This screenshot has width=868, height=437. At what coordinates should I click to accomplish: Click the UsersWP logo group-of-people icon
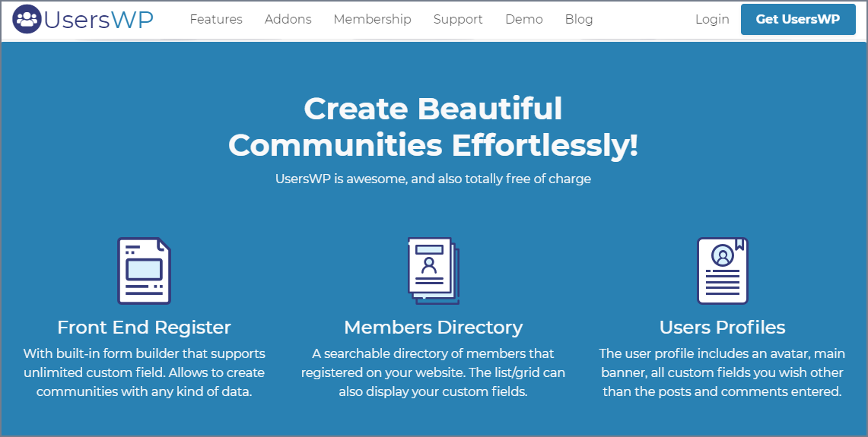27,19
